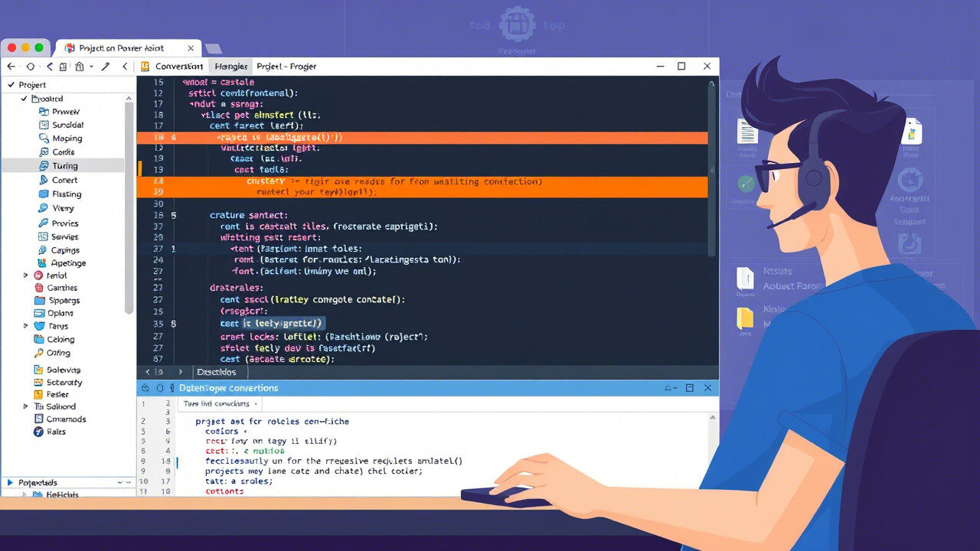Expand the Saliond tree node arrow
This screenshot has width=980, height=551.
point(27,406)
